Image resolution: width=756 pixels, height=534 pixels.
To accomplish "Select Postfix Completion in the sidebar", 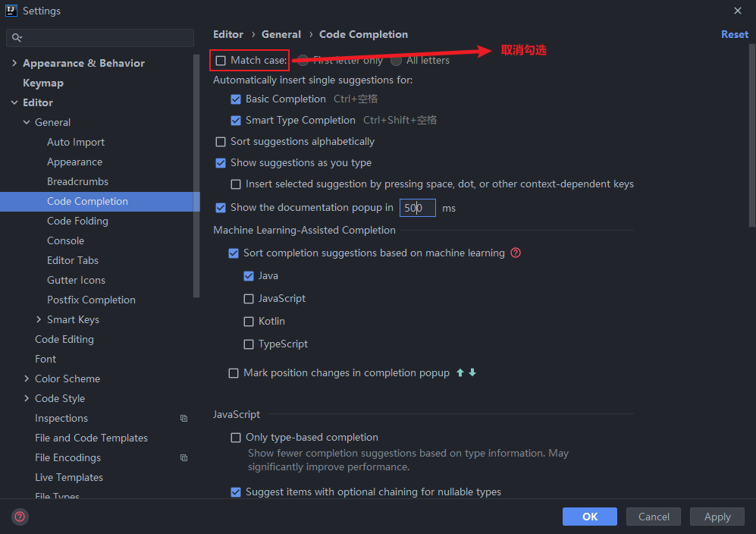I will 91,300.
